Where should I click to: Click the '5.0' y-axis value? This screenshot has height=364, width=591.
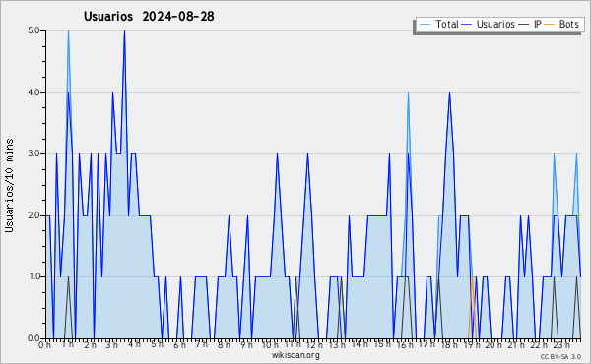click(33, 30)
